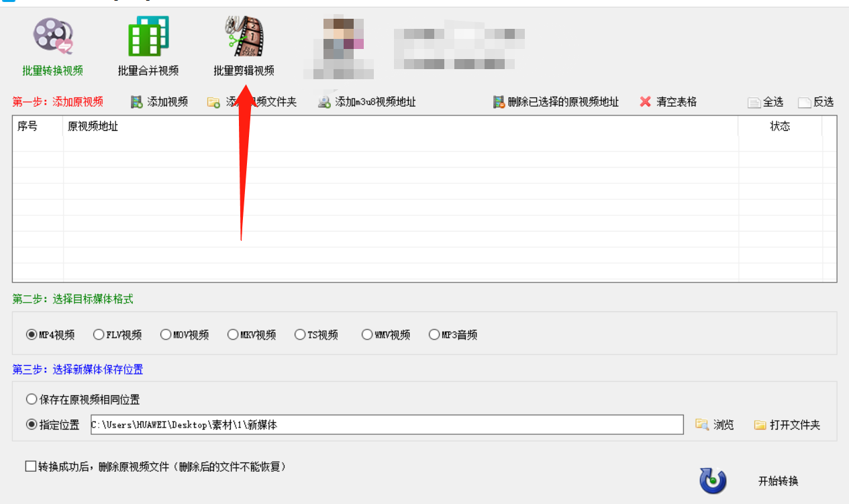Click the add video folder icon

[213, 102]
